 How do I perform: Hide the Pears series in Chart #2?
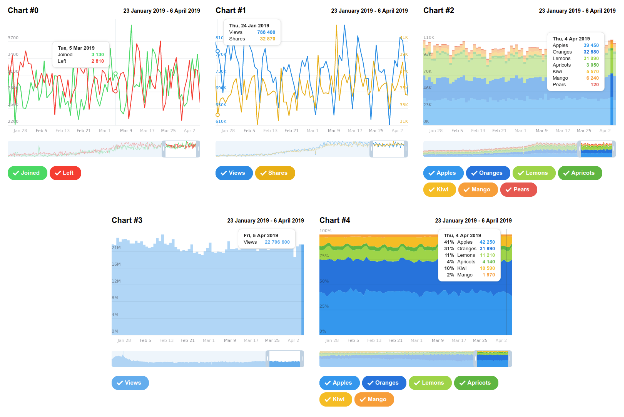[x=519, y=189]
